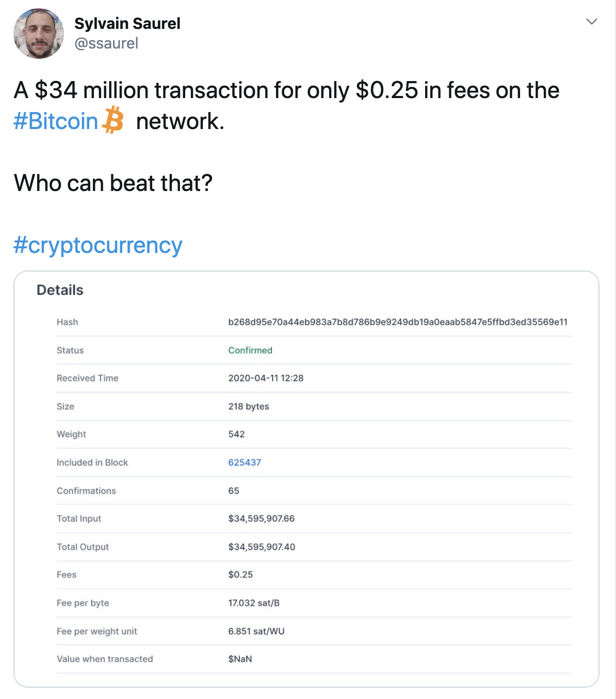616x699 pixels.
Task: Open the #Bitcoin hashtag
Action: 56,121
